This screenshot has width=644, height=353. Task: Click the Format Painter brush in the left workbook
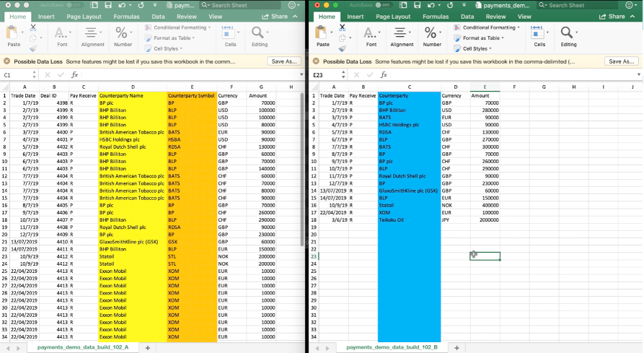tap(33, 48)
